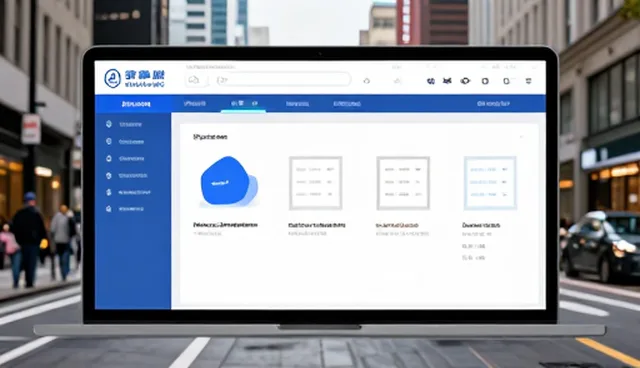Click the leftmost of six top-right toolbar icons
Viewport: 640px width, 368px height.
[431, 81]
